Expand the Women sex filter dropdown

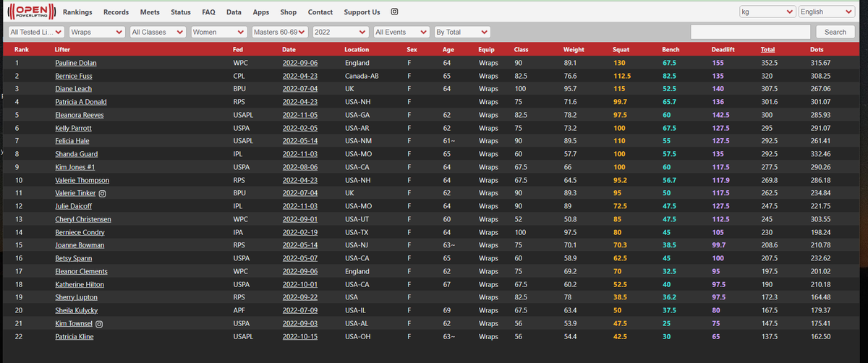[x=219, y=32]
